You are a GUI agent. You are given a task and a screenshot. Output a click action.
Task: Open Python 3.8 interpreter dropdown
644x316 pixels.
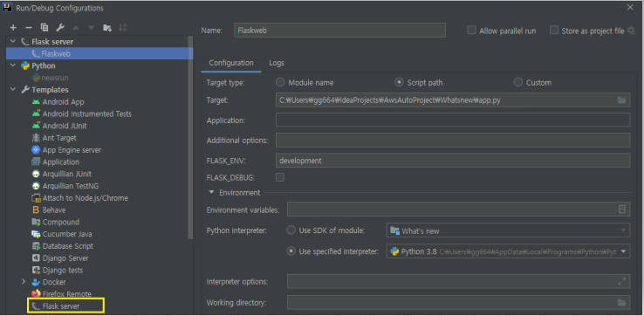(x=508, y=251)
